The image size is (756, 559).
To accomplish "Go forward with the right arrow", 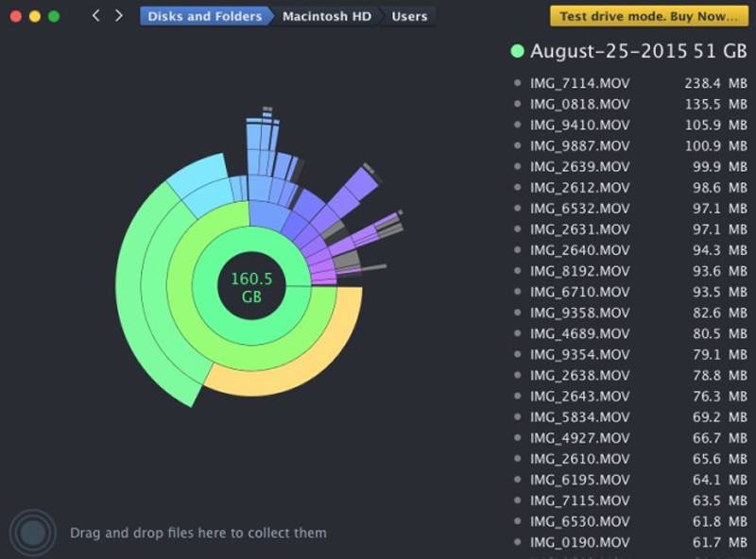I will coord(119,16).
